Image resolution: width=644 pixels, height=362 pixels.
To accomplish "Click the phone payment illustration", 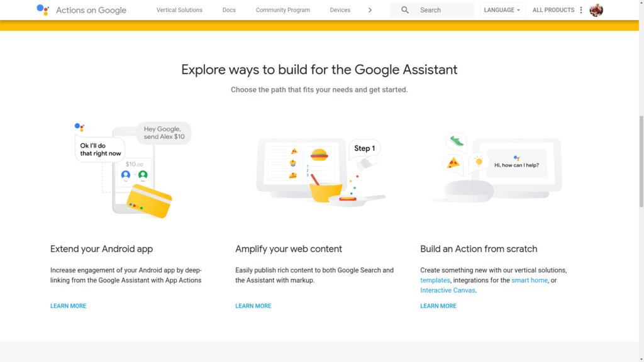I will [x=133, y=170].
